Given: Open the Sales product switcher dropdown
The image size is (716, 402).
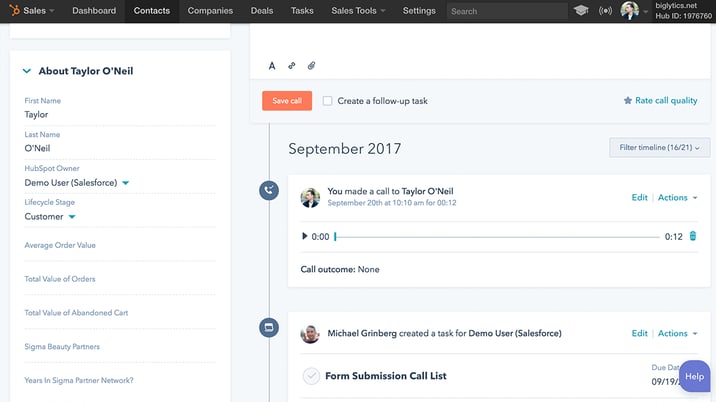Looking at the screenshot, I should [x=38, y=11].
